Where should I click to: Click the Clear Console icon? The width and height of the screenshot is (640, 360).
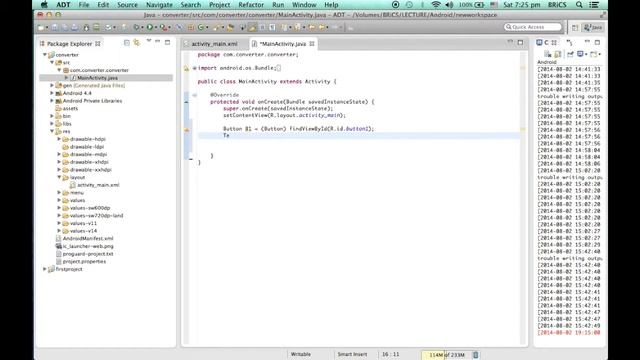(548, 54)
